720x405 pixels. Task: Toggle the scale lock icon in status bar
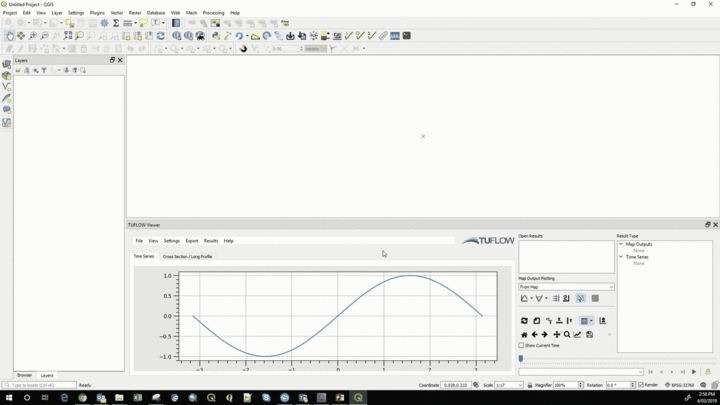(x=530, y=385)
